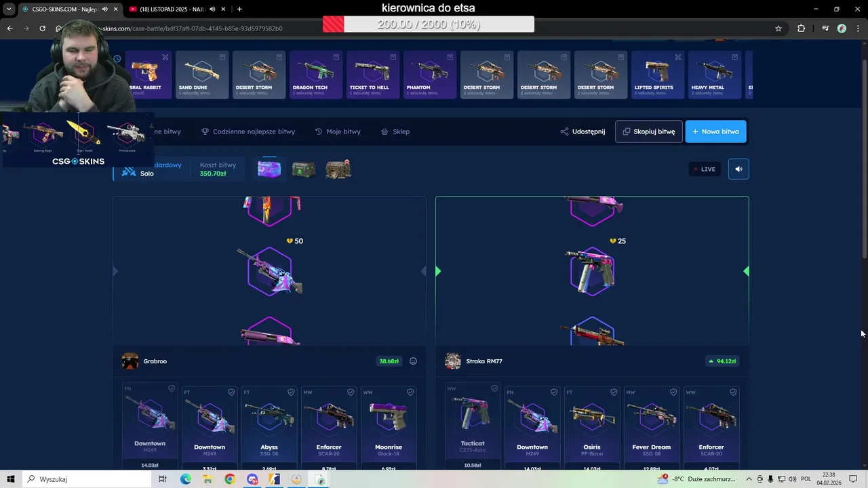Select the green case icon
This screenshot has width=868, height=488.
click(x=303, y=169)
